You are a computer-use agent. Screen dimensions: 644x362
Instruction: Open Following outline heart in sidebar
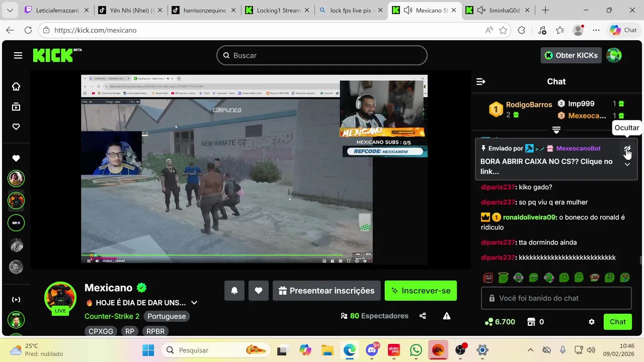(x=16, y=127)
